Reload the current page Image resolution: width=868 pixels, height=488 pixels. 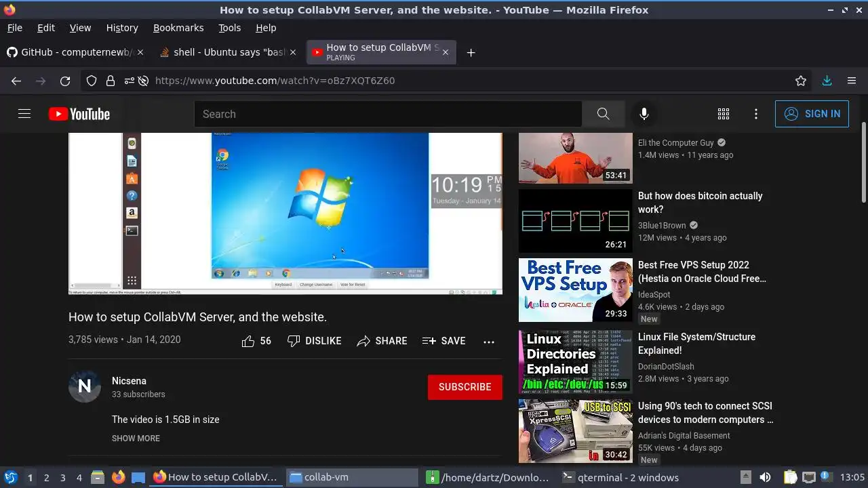[65, 81]
